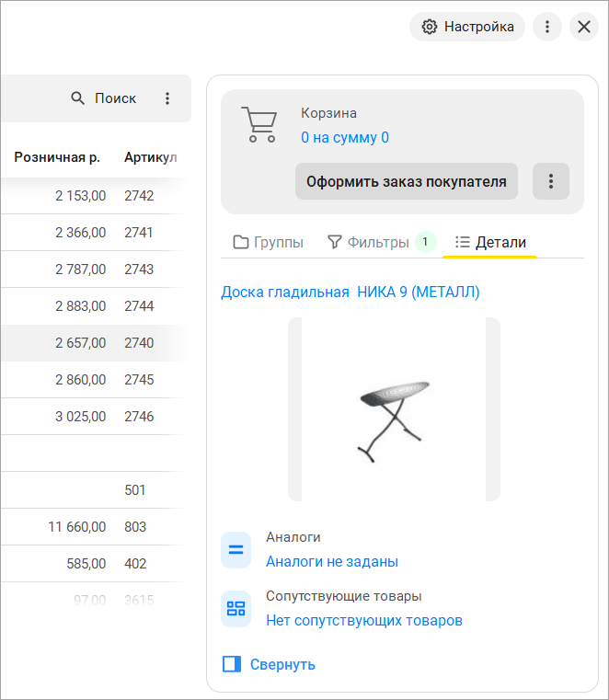Screen dimensions: 609x700
Task: Open Настройка settings
Action: tap(467, 27)
